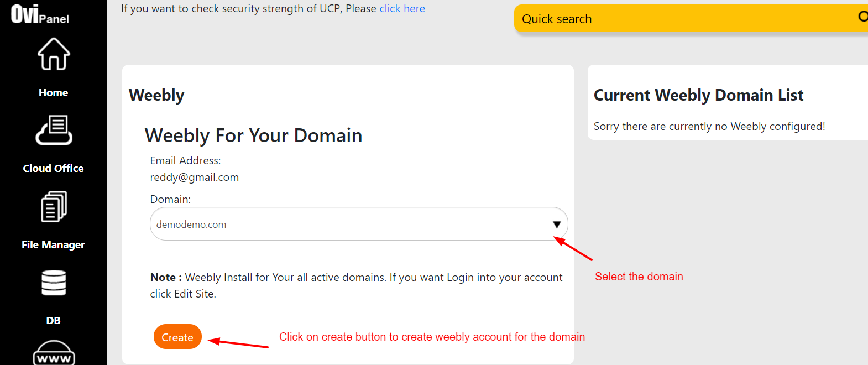Open the Cloud Office icon

[54, 131]
